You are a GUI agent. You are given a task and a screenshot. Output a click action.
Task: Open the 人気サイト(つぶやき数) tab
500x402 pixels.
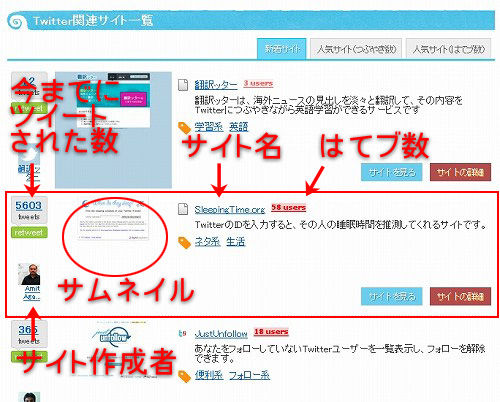click(x=356, y=49)
